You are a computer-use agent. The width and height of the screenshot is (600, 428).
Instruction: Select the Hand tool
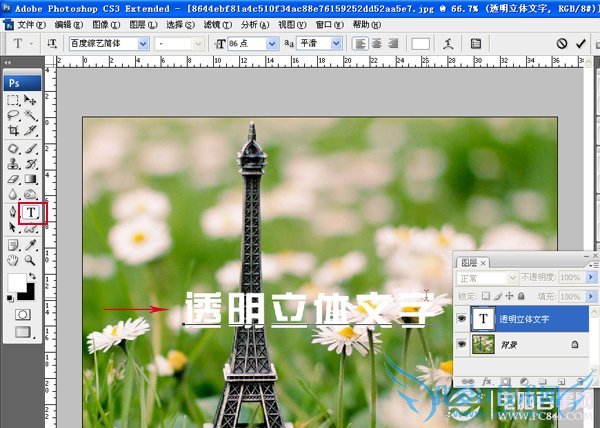[14, 261]
